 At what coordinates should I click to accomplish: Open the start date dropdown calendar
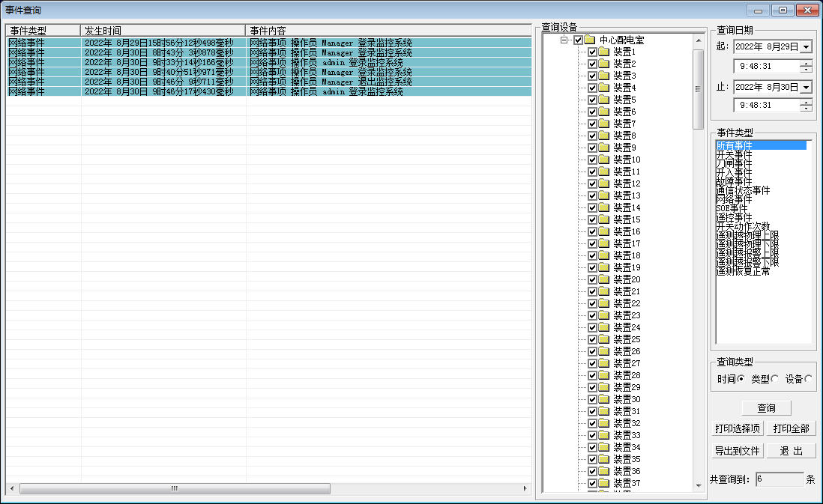pos(806,46)
